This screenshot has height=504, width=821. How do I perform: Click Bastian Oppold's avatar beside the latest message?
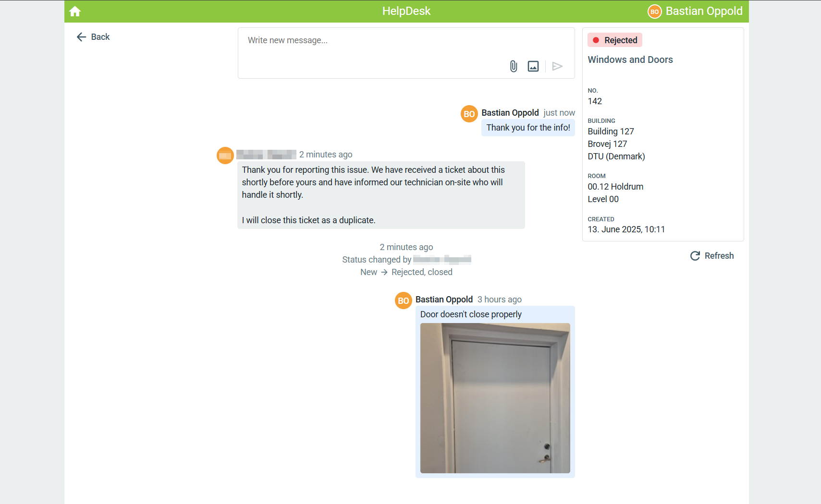[x=469, y=114]
